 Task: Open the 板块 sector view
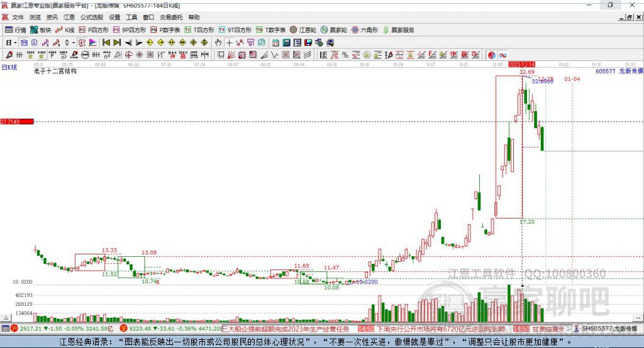[41, 30]
